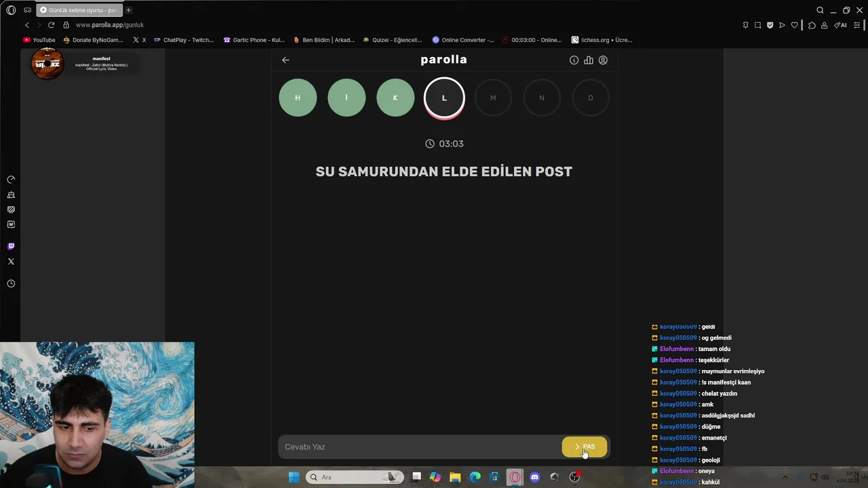Select the letter K circle
Screen dimensions: 868x488
[x=395, y=98]
